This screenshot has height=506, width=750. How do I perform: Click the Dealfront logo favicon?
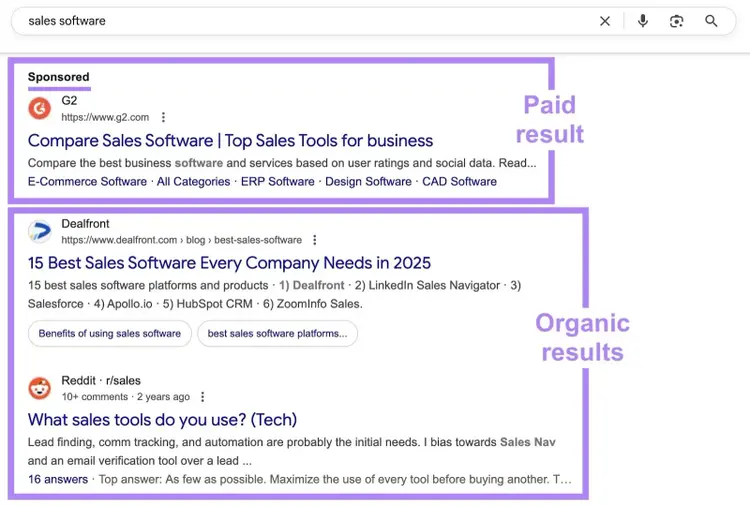tap(40, 231)
